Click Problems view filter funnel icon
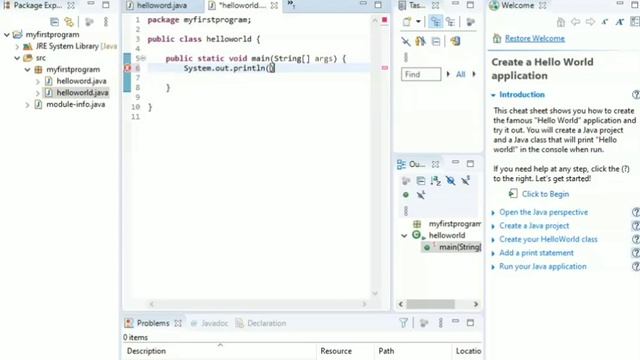 (x=403, y=323)
